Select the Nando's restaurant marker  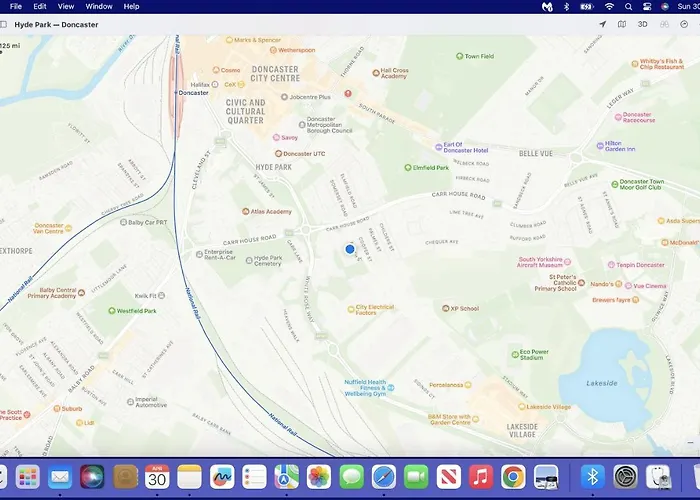(618, 284)
